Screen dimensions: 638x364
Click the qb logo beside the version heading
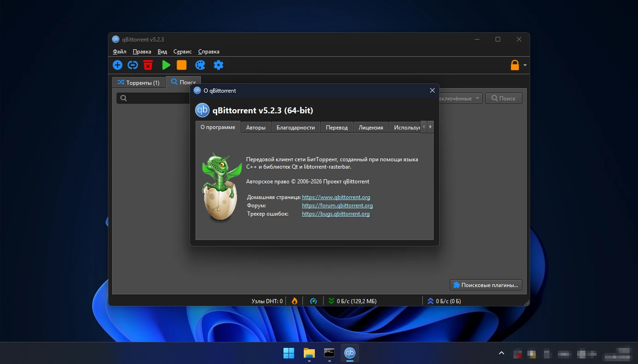coord(202,110)
